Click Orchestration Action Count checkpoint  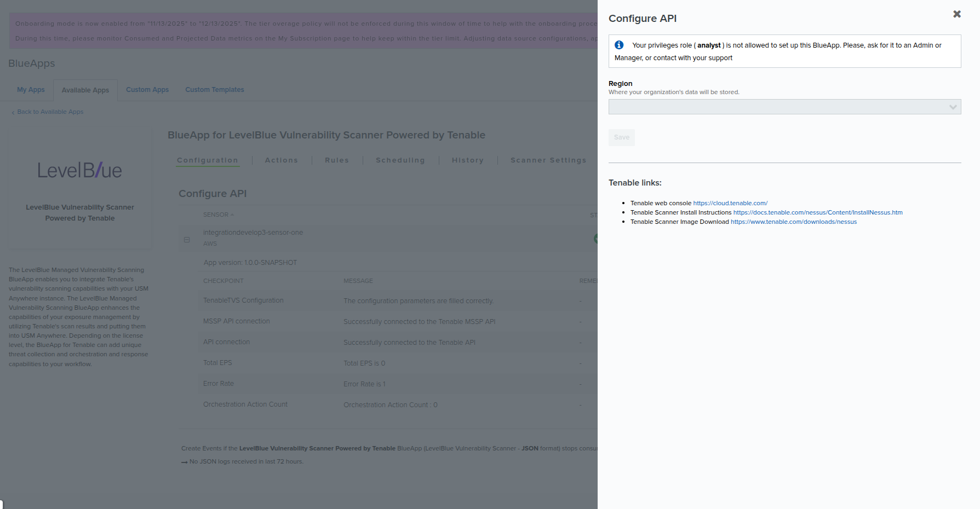click(245, 404)
